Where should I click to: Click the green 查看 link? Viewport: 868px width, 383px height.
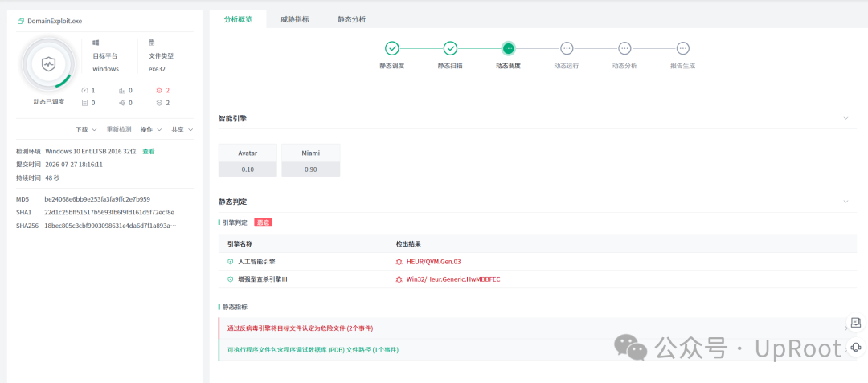point(149,151)
